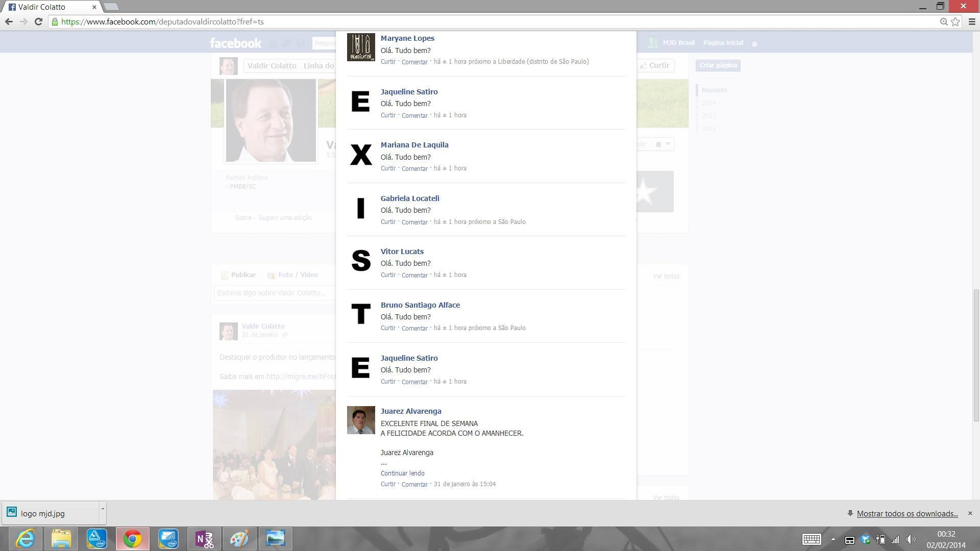Bookmark page with the star icon
This screenshot has width=980, height=551.
click(955, 22)
